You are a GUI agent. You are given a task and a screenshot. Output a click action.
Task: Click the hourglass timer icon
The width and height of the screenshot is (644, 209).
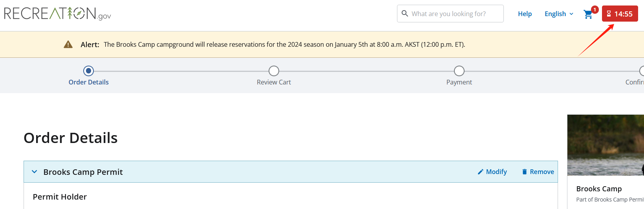(609, 14)
